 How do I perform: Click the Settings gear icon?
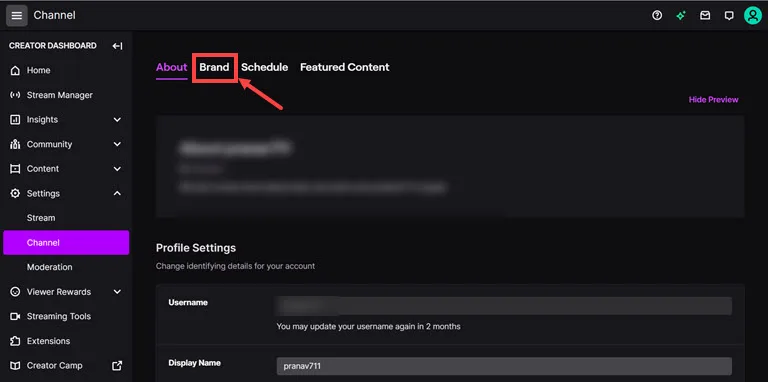coord(16,193)
